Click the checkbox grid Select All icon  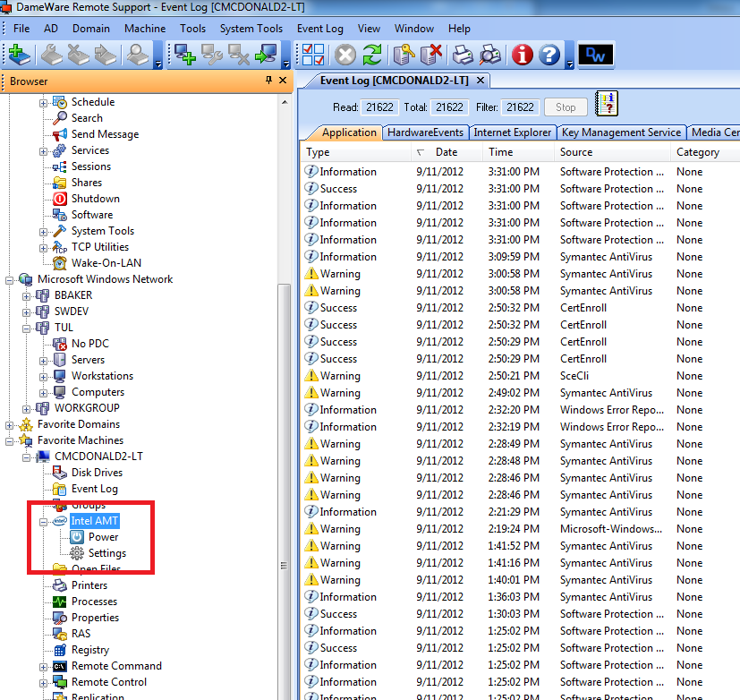pyautogui.click(x=313, y=55)
